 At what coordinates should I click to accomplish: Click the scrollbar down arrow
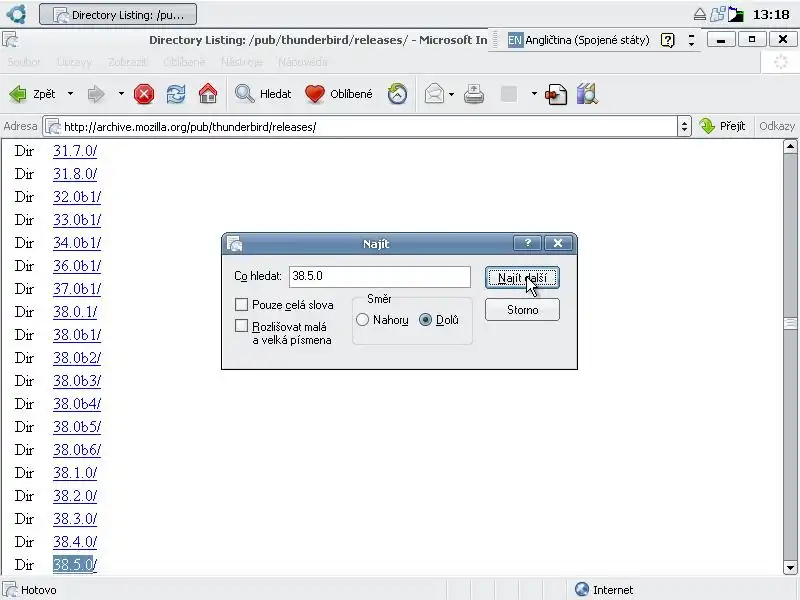790,567
